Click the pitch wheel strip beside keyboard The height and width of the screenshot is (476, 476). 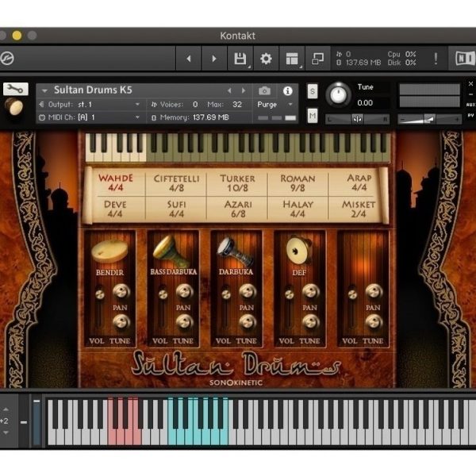[x=36, y=422]
